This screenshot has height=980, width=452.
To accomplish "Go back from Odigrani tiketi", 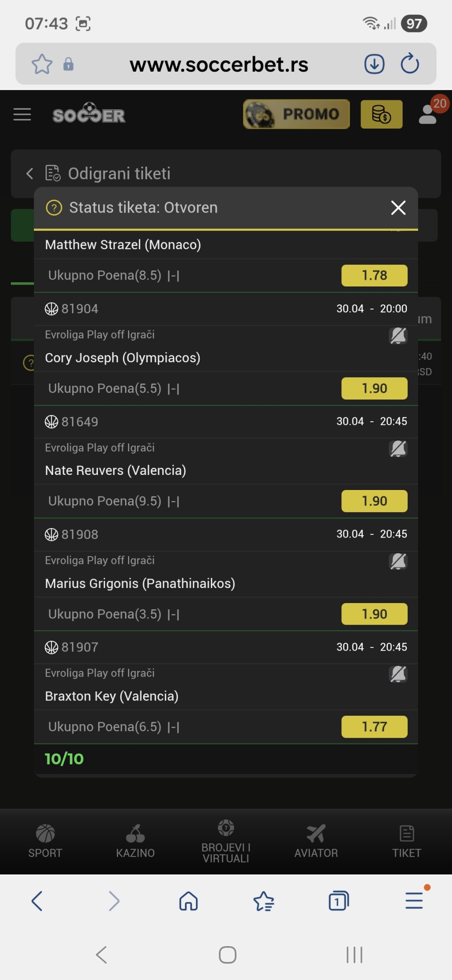I will point(30,173).
